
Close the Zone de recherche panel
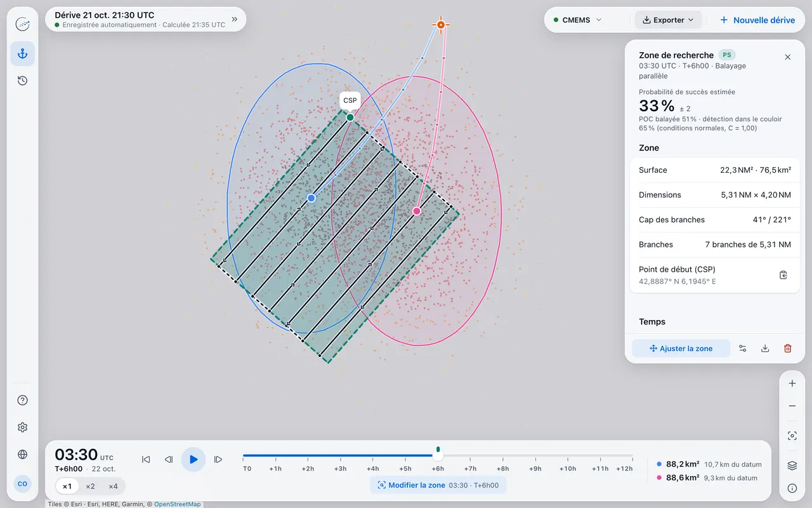(788, 57)
